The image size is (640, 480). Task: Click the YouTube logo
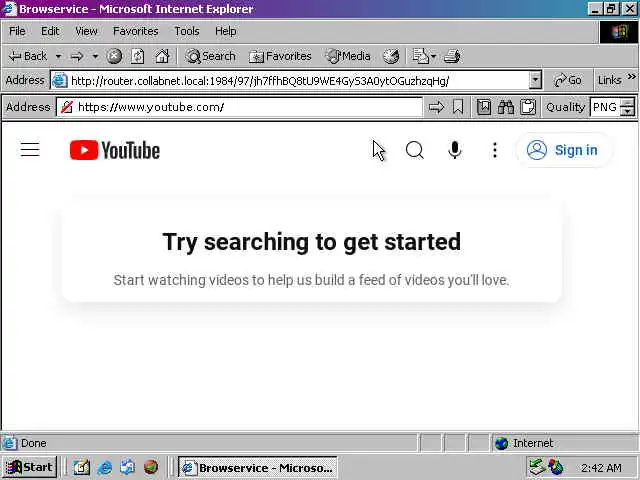(x=115, y=150)
